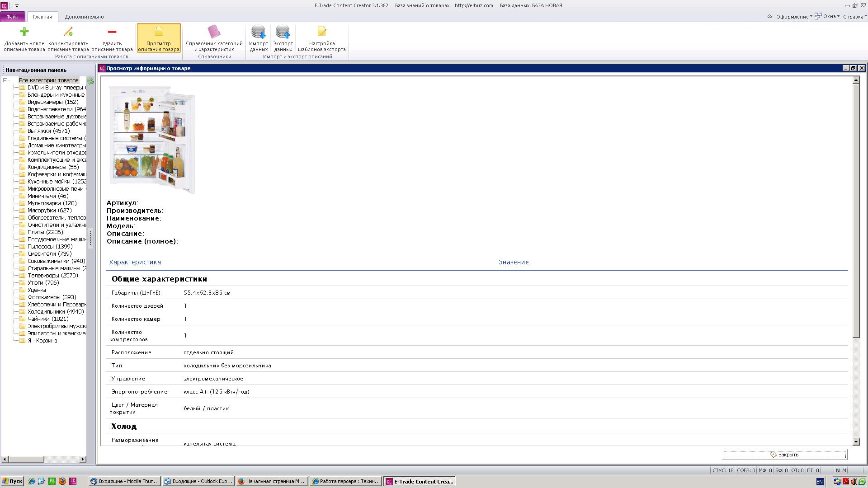Switch to Входящие - Outlook Express window
Image resolution: width=868 pixels, height=488 pixels.
click(x=198, y=481)
